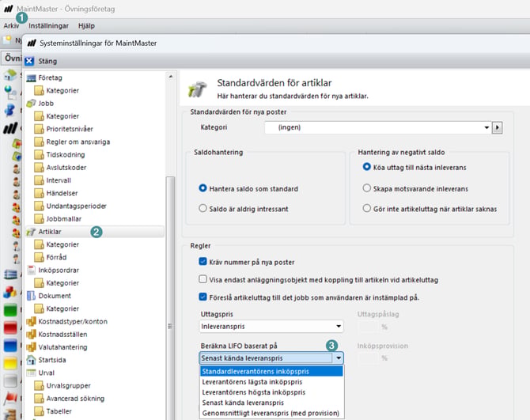Select Avancerad sökning in the tree
Image resolution: width=530 pixels, height=420 pixels.
point(75,399)
